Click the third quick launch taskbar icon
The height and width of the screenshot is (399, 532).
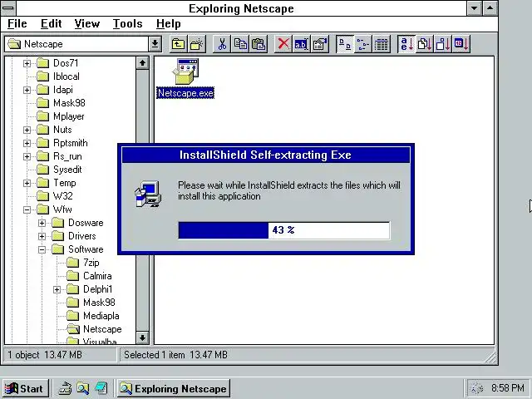tap(101, 388)
